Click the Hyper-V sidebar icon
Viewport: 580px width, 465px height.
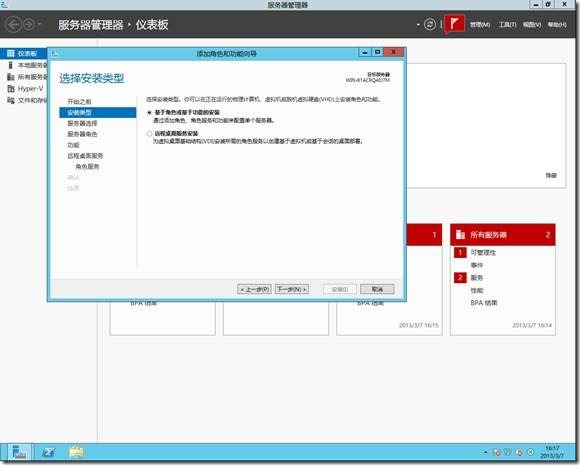(x=11, y=89)
